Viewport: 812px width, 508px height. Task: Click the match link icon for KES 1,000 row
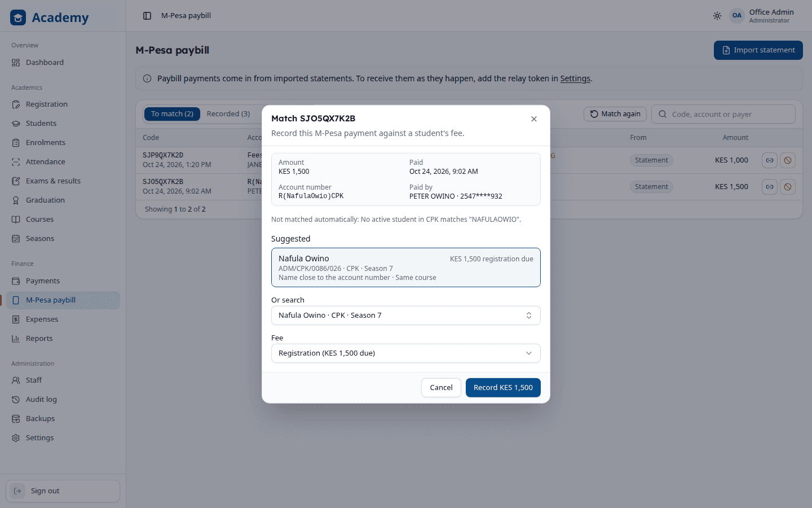pos(770,160)
